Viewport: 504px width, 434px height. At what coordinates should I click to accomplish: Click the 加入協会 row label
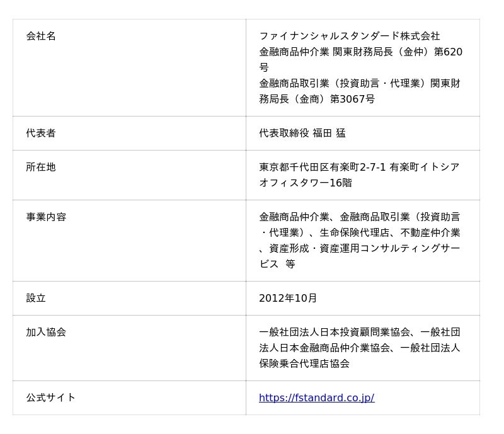coord(46,333)
